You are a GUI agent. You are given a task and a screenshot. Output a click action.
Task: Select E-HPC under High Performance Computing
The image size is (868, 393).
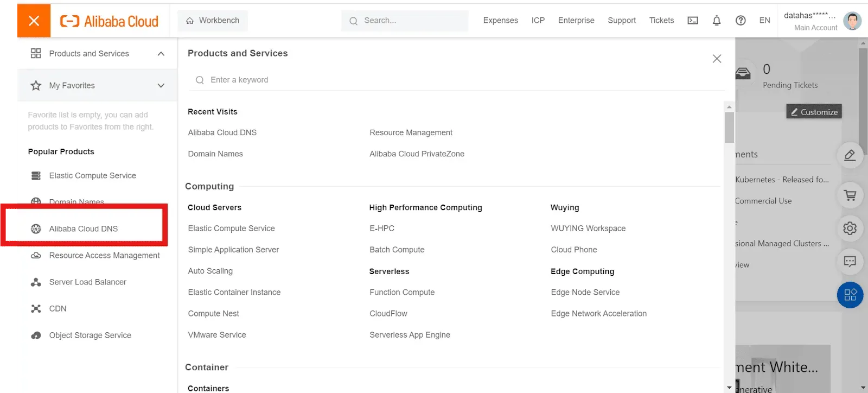(382, 229)
